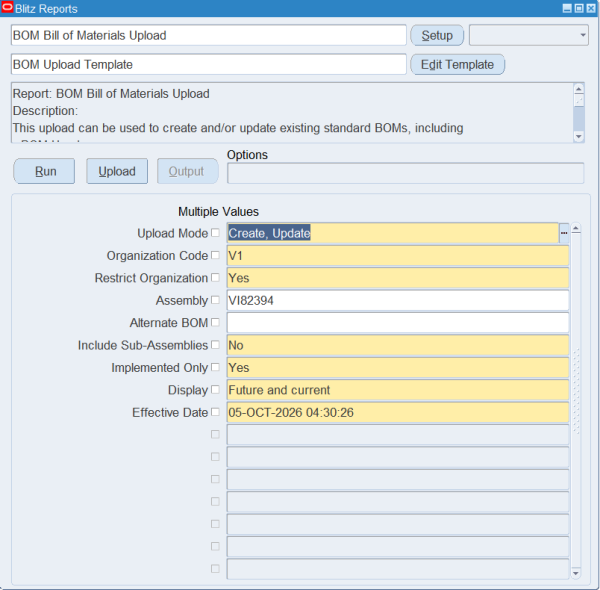This screenshot has height=590, width=600.
Task: Open list of values button for Upload Mode
Action: click(564, 233)
